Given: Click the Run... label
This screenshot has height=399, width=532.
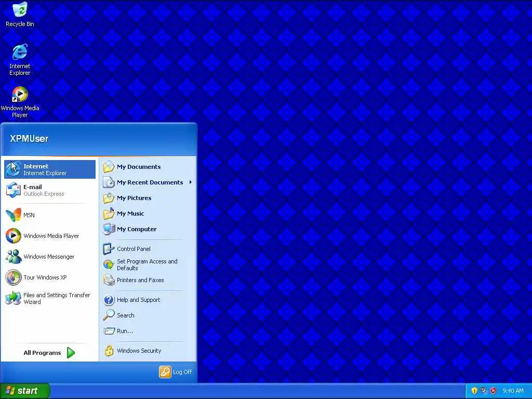Looking at the screenshot, I should click(125, 331).
